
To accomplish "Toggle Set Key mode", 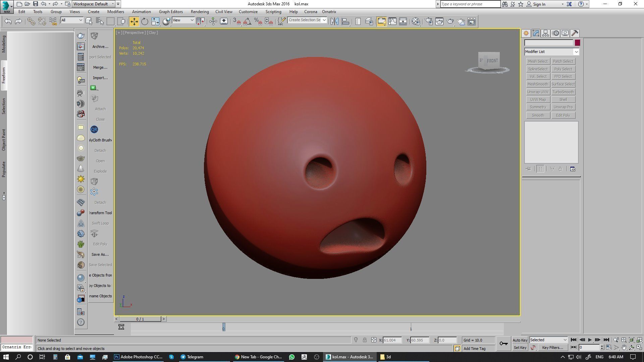I will coord(520,348).
